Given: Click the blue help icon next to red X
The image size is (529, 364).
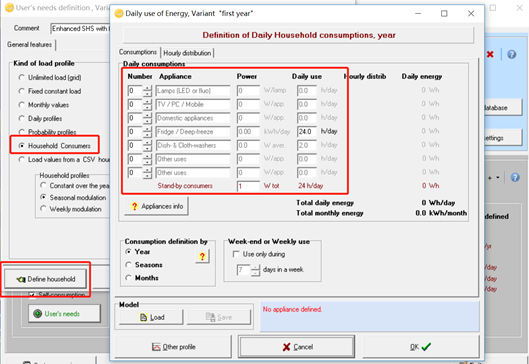Looking at the screenshot, I should 511,54.
